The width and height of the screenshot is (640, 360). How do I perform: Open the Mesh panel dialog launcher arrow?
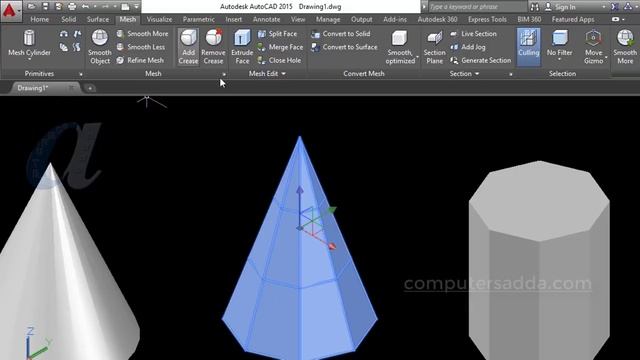(x=224, y=74)
